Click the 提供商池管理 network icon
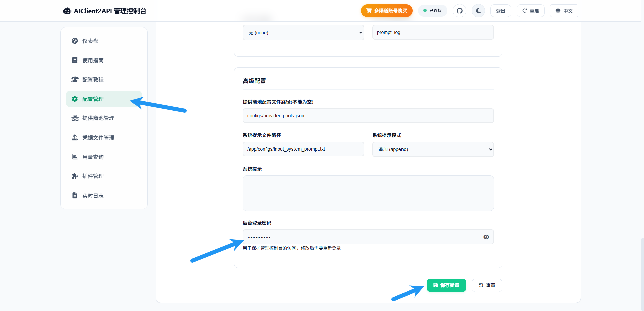The image size is (644, 311). (75, 118)
